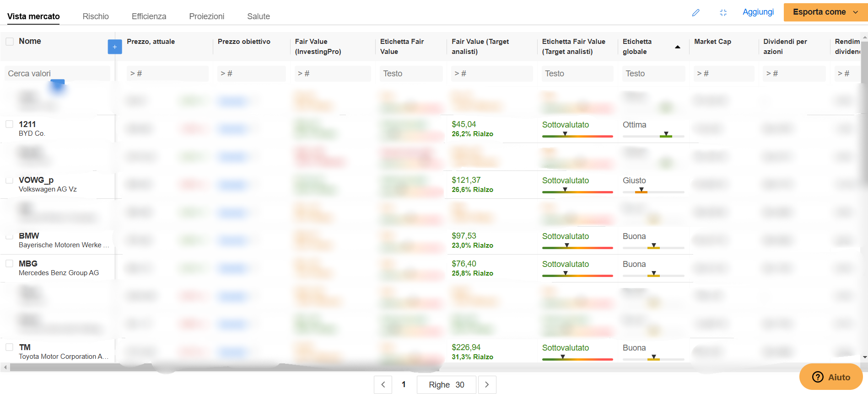
Task: Click the Toyota Buona rating gauge
Action: [653, 358]
